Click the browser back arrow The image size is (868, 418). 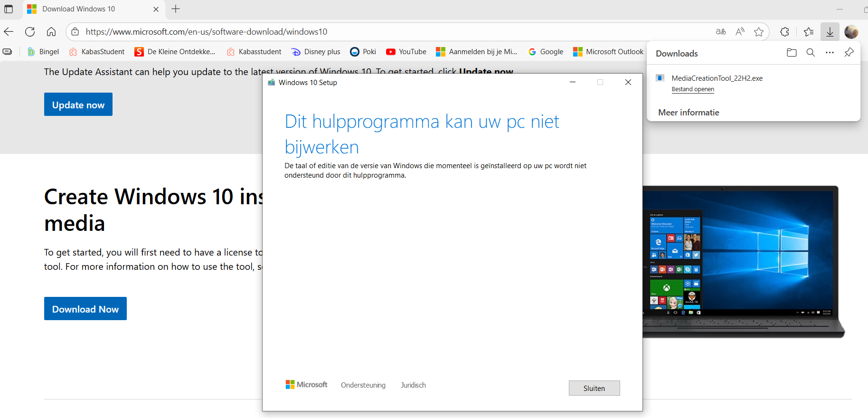(9, 32)
